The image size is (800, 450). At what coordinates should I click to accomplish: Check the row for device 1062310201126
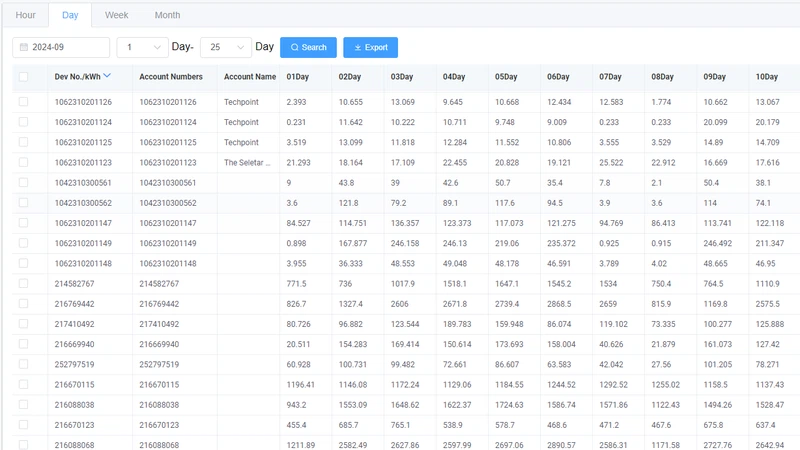(23, 102)
